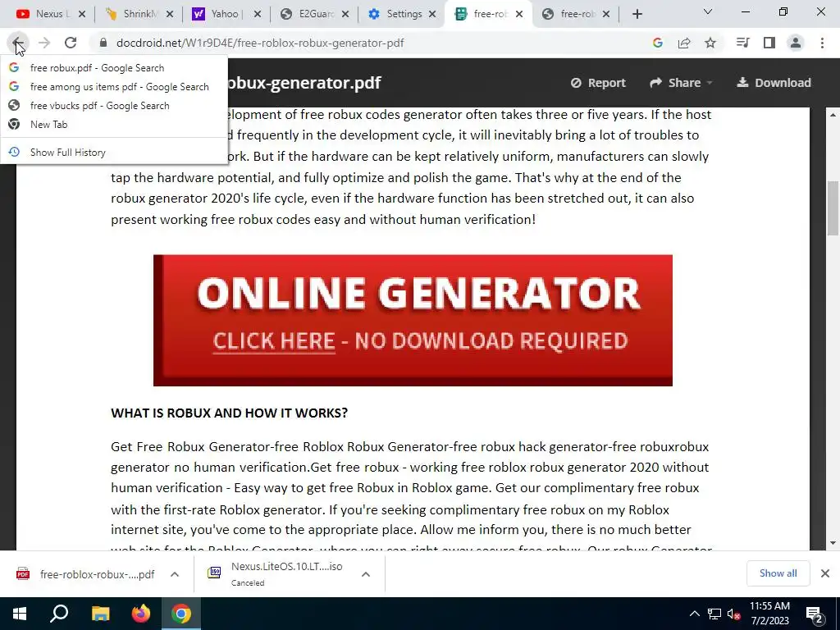The width and height of the screenshot is (840, 630).
Task: Click the scrollbar down arrow
Action: 833,543
